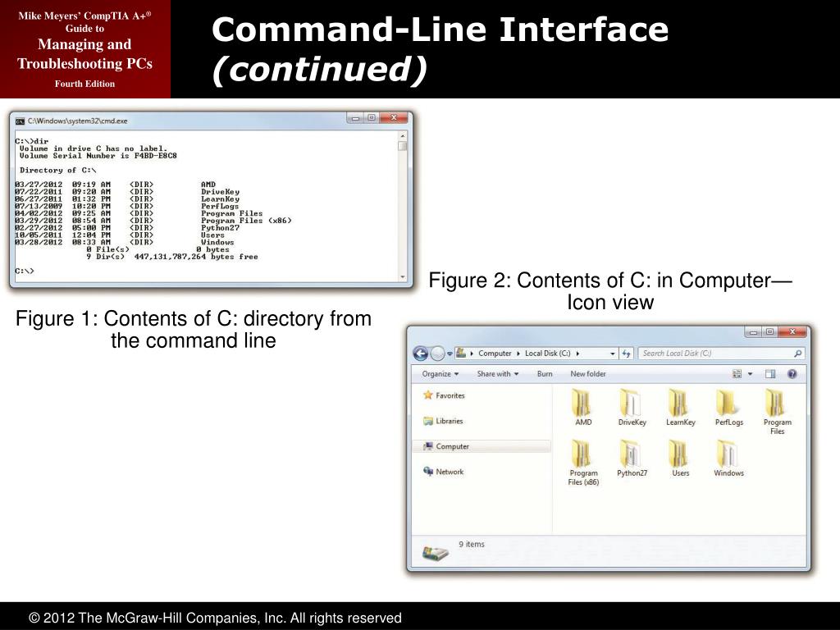
Task: Close the Local Disk Explorer window
Action: pyautogui.click(x=793, y=332)
